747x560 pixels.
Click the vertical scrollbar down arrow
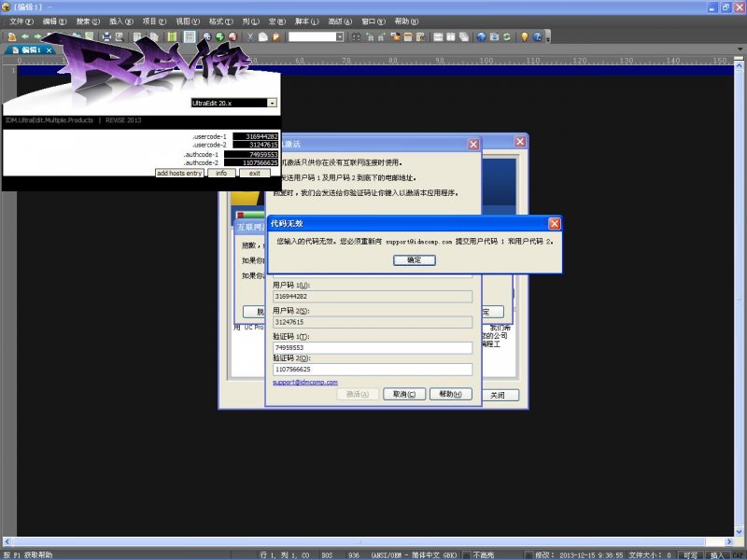point(739,531)
